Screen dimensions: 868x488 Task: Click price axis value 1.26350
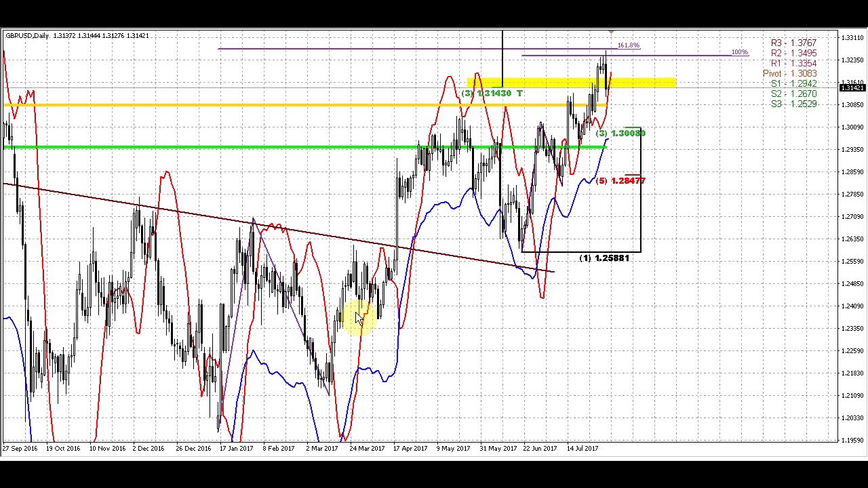(853, 239)
